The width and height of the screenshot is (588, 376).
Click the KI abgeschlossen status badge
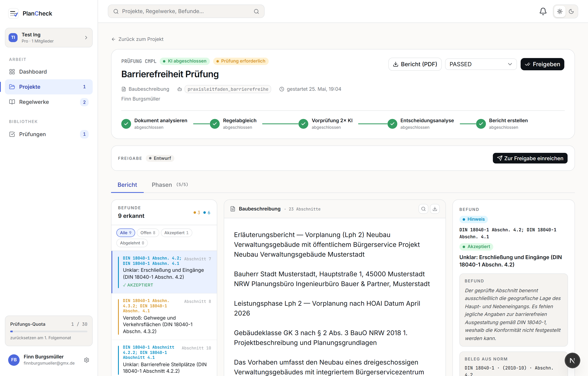coord(185,61)
